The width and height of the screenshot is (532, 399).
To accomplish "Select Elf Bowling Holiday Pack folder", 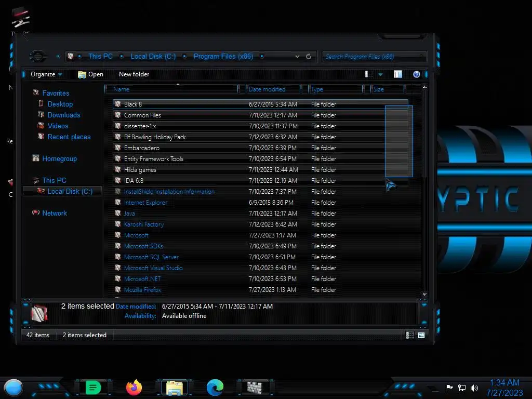I will point(260,137).
